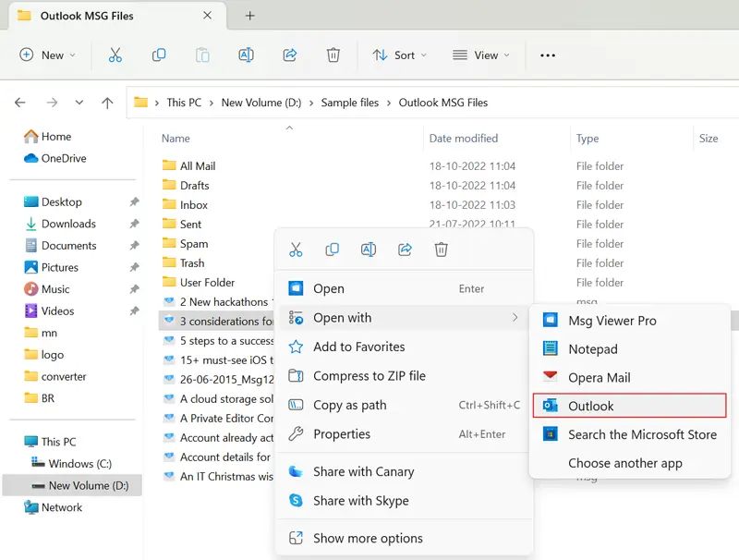The width and height of the screenshot is (739, 560).
Task: Add a new tab with the plus button
Action: point(249,16)
